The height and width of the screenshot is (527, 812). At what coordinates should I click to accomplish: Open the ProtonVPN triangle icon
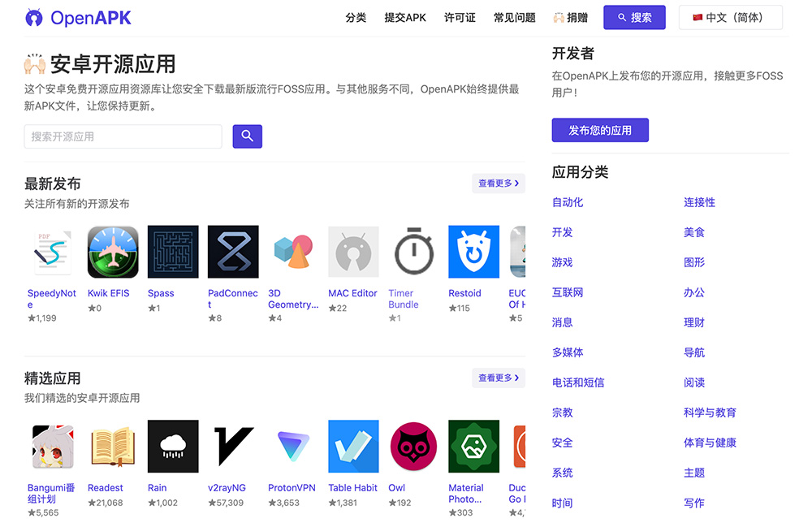[293, 447]
